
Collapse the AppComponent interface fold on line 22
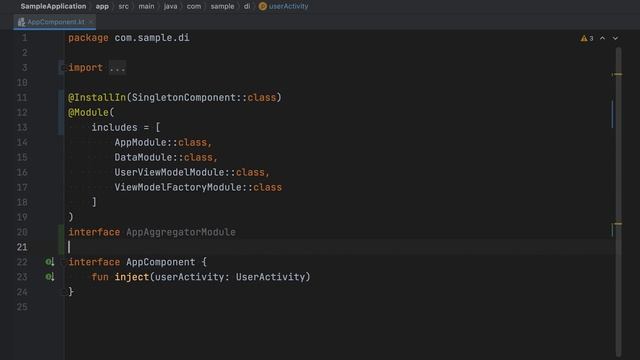(x=62, y=262)
